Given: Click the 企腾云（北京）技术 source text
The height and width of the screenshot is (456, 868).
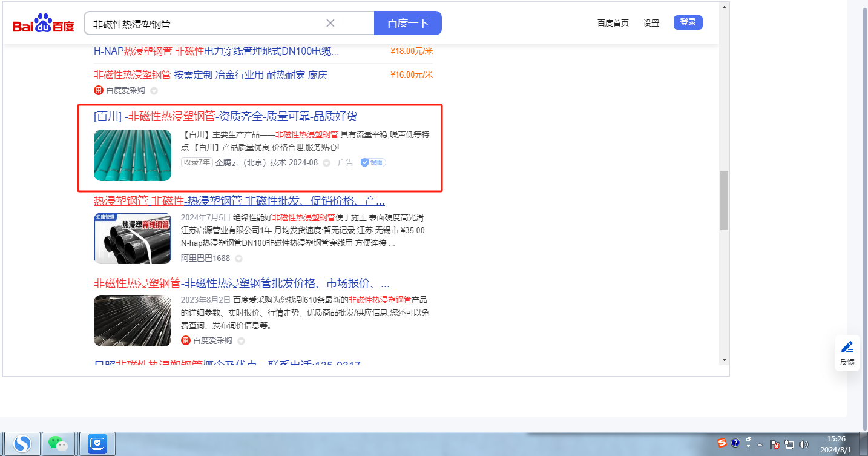Looking at the screenshot, I should pos(251,162).
